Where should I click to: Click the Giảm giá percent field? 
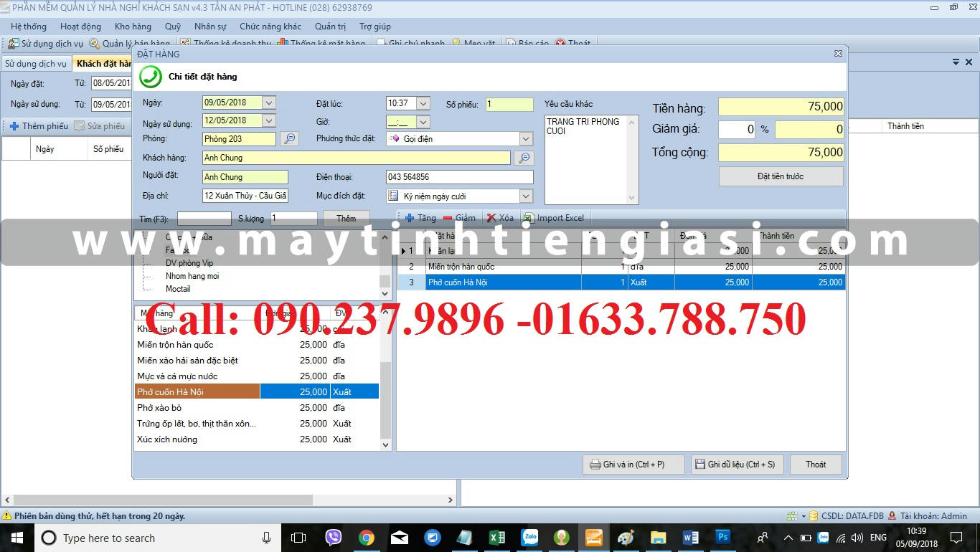tap(737, 130)
